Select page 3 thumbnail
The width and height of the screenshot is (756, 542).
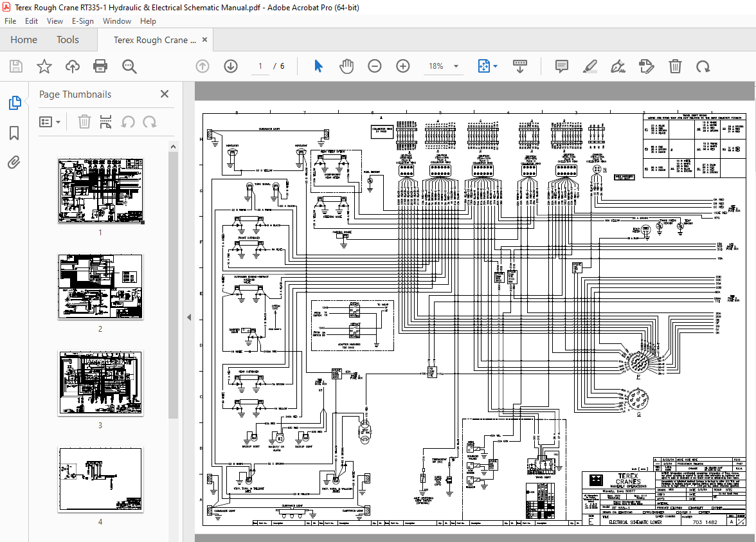tap(100, 383)
